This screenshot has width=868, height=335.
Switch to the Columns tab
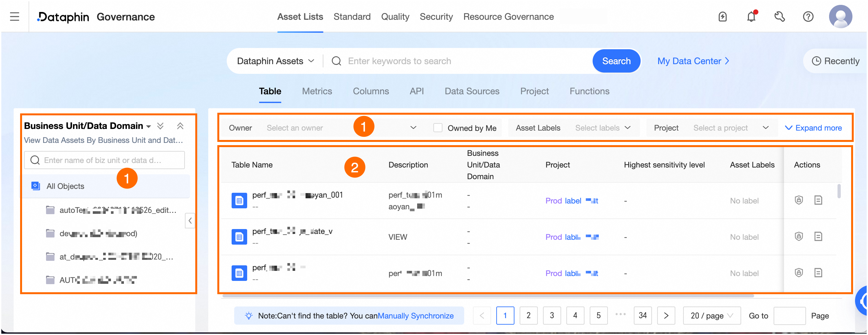tap(371, 91)
